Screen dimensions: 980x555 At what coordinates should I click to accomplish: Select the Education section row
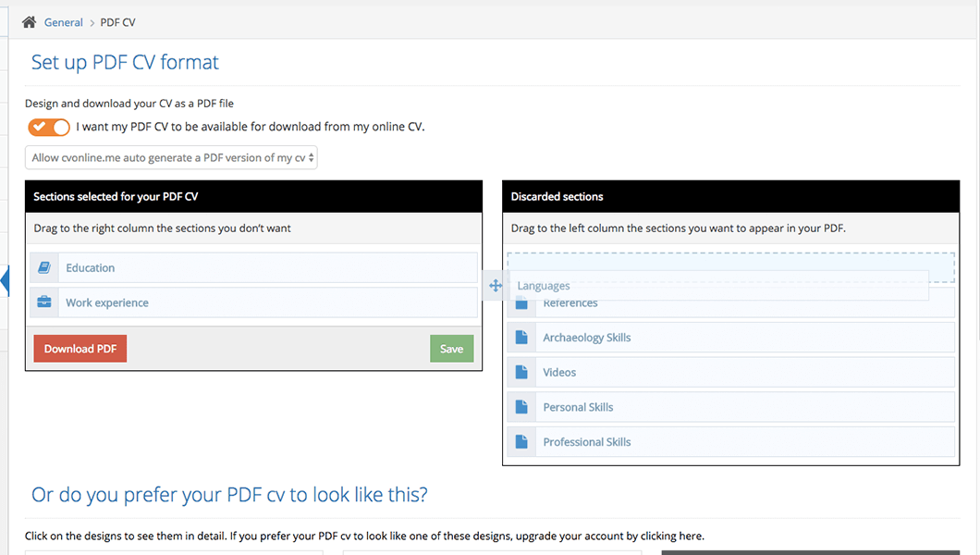(268, 268)
